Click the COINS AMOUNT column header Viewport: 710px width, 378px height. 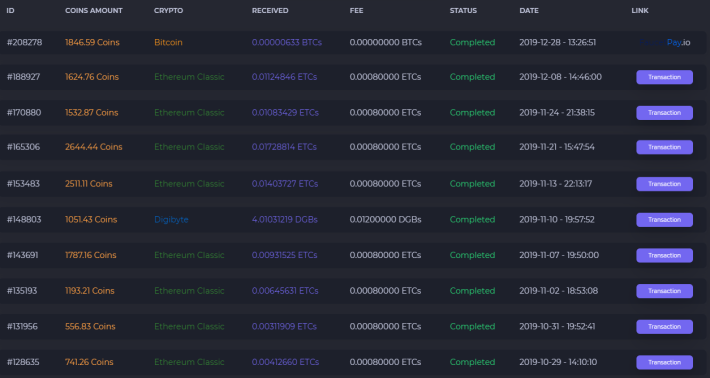pyautogui.click(x=94, y=10)
